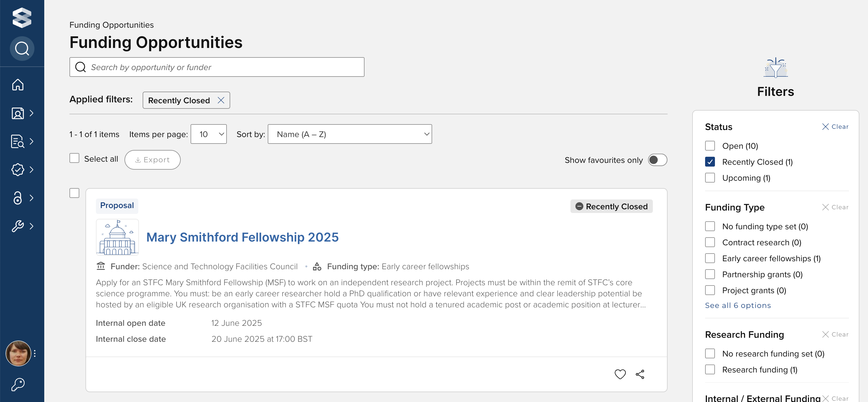Viewport: 868px width, 402px height.
Task: Click the search icon in the sidebar
Action: pos(22,49)
